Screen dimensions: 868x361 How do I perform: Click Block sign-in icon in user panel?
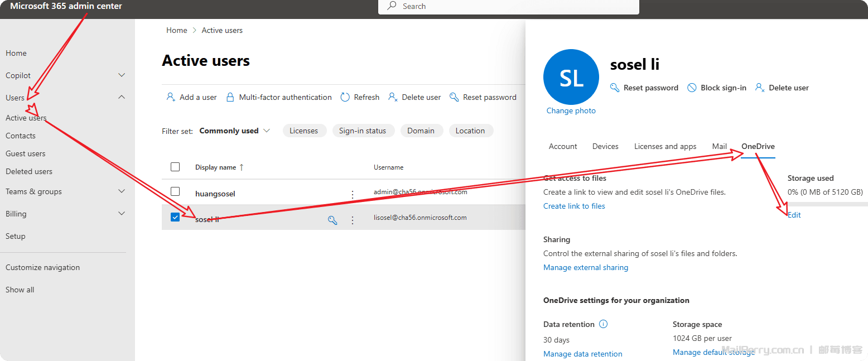(692, 88)
